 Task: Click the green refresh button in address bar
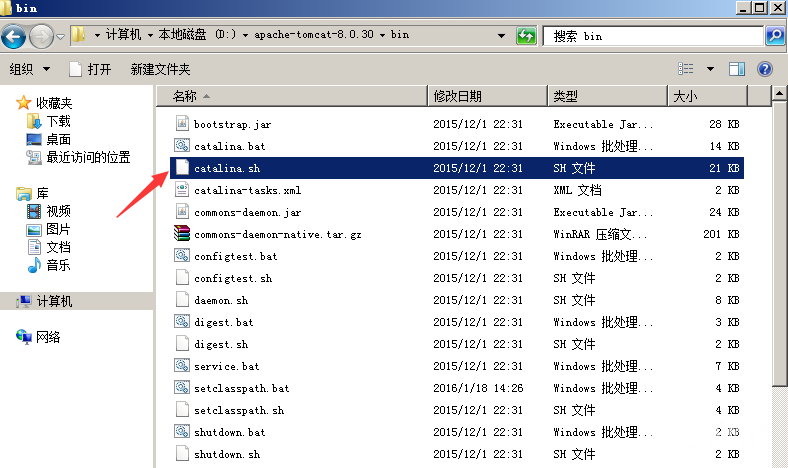(x=526, y=36)
